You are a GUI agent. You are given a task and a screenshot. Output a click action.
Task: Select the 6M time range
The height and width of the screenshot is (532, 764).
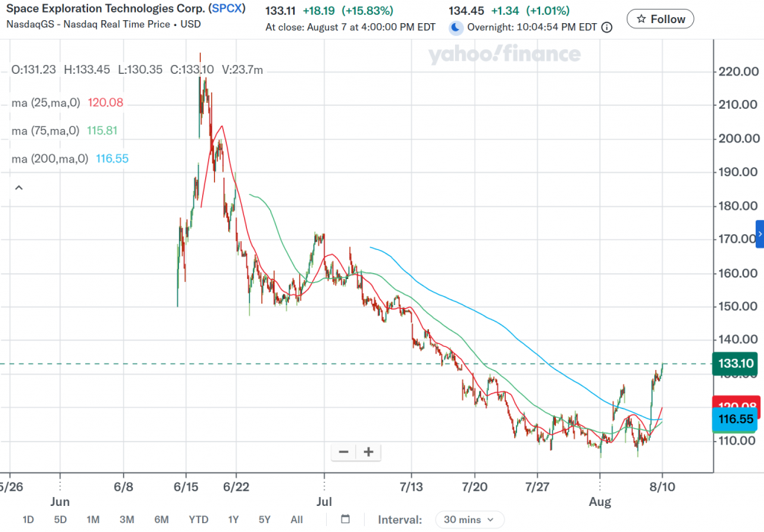click(x=161, y=520)
